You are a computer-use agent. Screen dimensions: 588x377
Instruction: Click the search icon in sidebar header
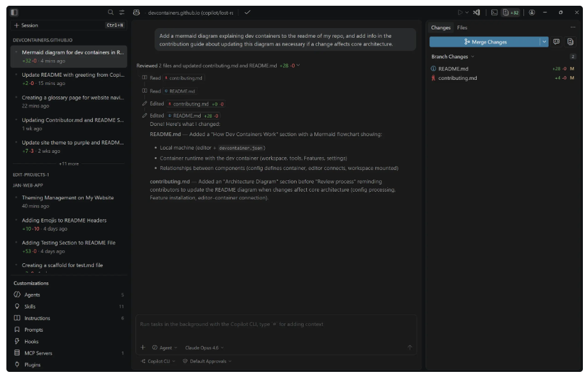111,12
